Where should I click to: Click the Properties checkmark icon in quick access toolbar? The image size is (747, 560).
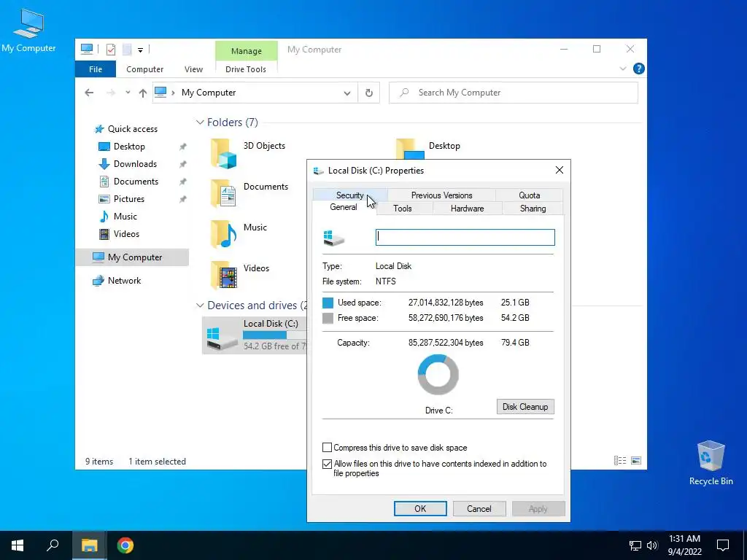point(111,49)
